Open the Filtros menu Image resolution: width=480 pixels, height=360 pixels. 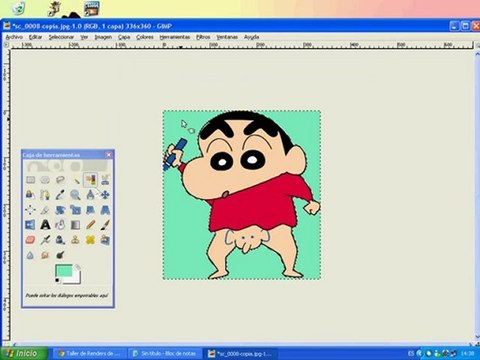point(203,37)
